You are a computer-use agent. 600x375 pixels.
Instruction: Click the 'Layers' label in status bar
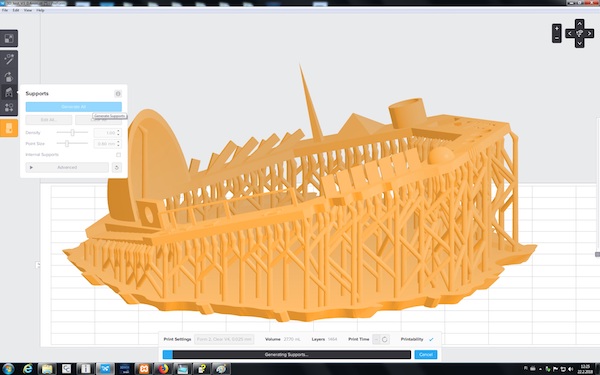click(318, 339)
